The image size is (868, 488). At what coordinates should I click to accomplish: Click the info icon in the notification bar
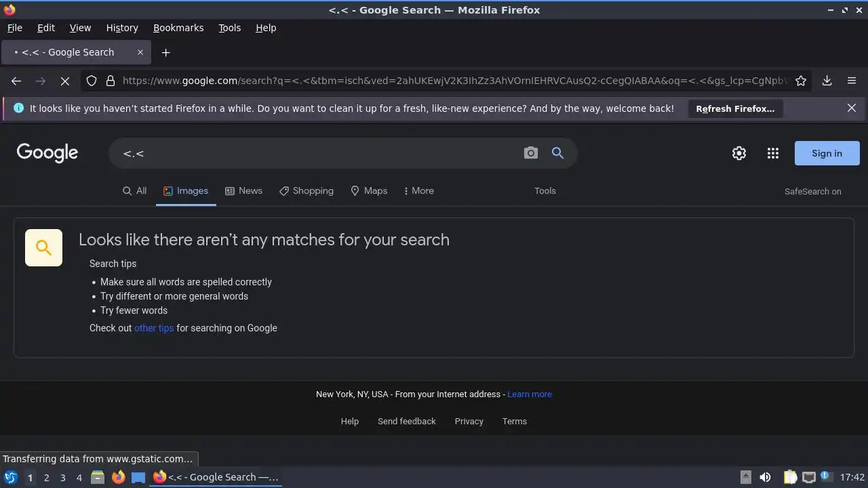tap(18, 108)
